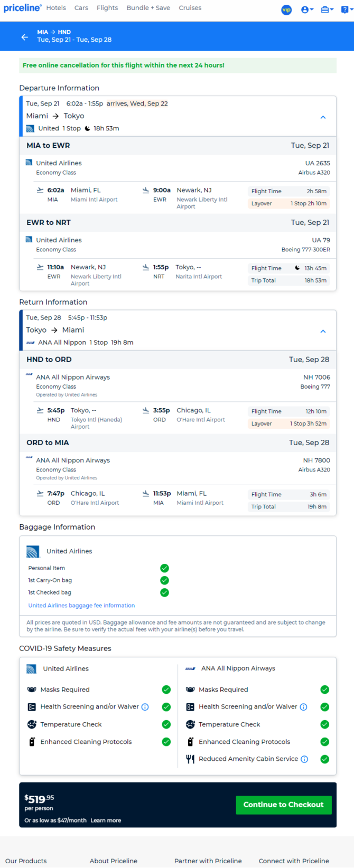
Task: Click takeoff icon beside 6:02a Miami
Action: click(40, 190)
